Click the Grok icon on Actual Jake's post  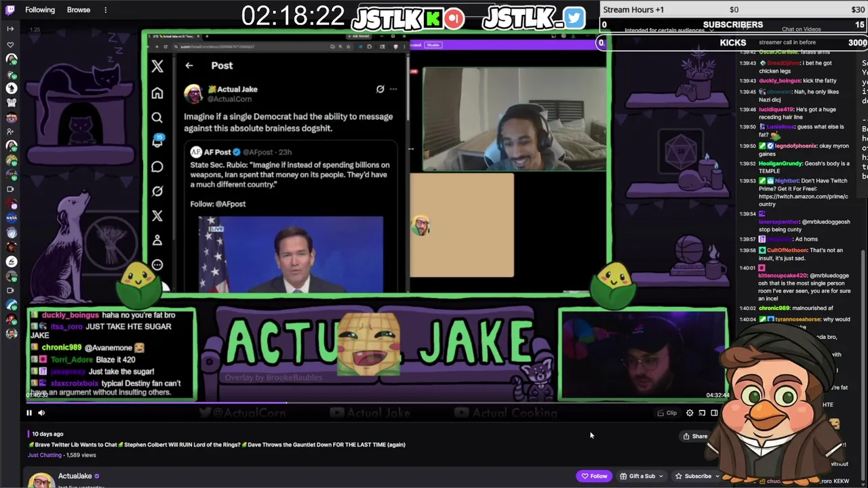(380, 89)
